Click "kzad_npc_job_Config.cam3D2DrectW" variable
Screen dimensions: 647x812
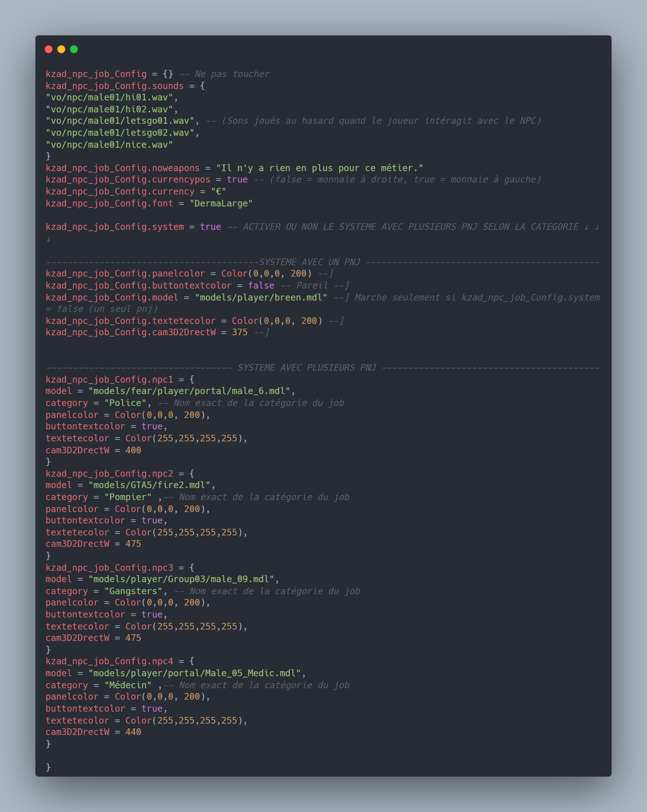130,332
